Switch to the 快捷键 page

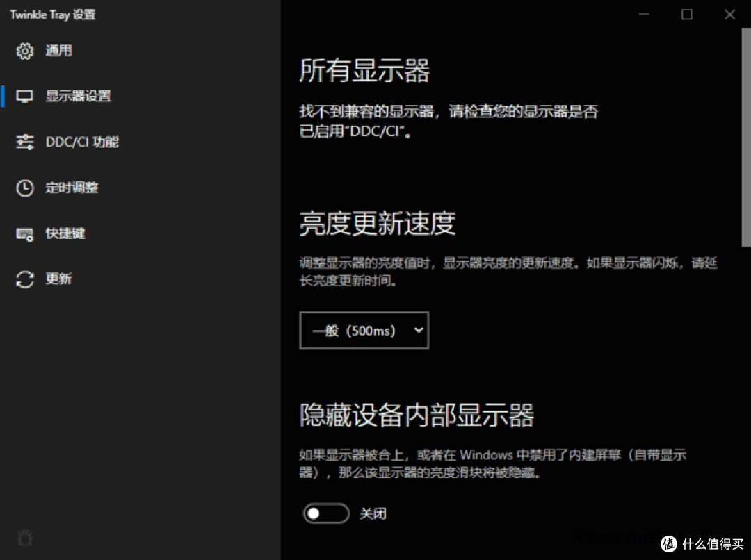point(140,233)
